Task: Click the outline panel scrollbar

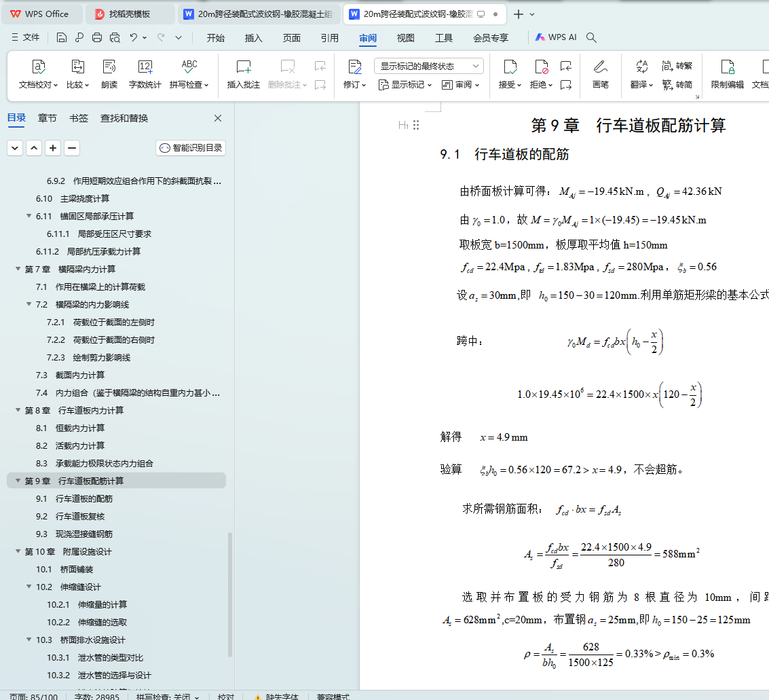Action: pyautogui.click(x=229, y=595)
